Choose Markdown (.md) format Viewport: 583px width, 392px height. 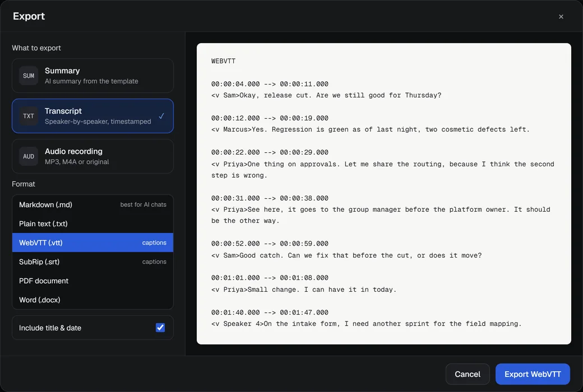92,205
